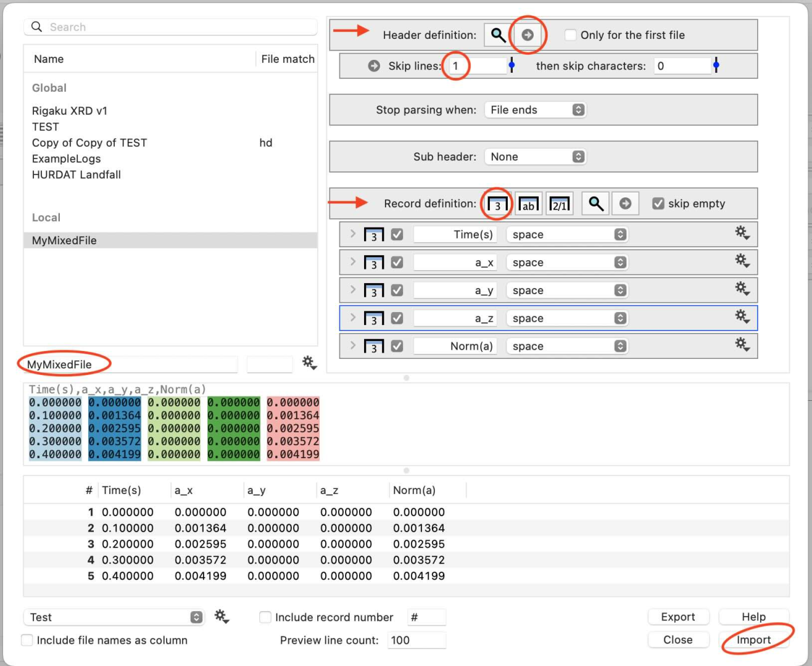812x666 pixels.
Task: Add a numeric column via the "3" record definition icon
Action: [497, 203]
